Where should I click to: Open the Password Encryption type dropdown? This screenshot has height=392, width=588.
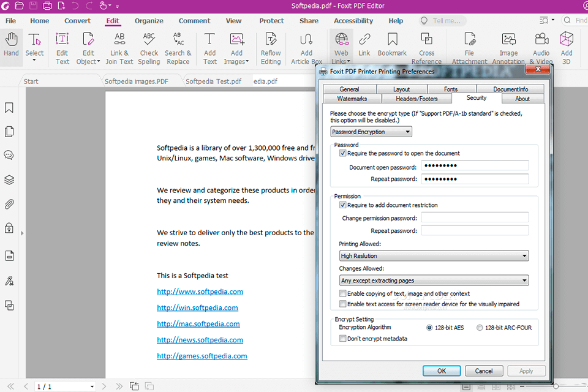pyautogui.click(x=371, y=132)
